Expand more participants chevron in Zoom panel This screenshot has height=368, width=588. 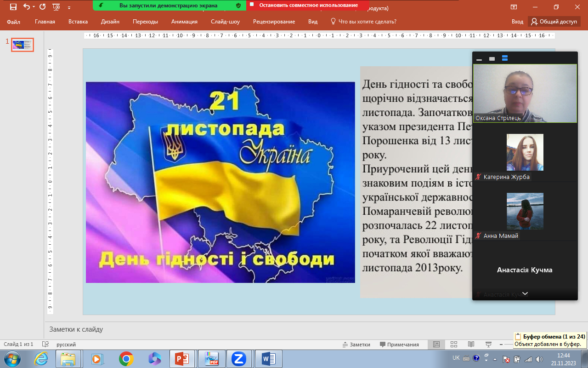click(525, 293)
